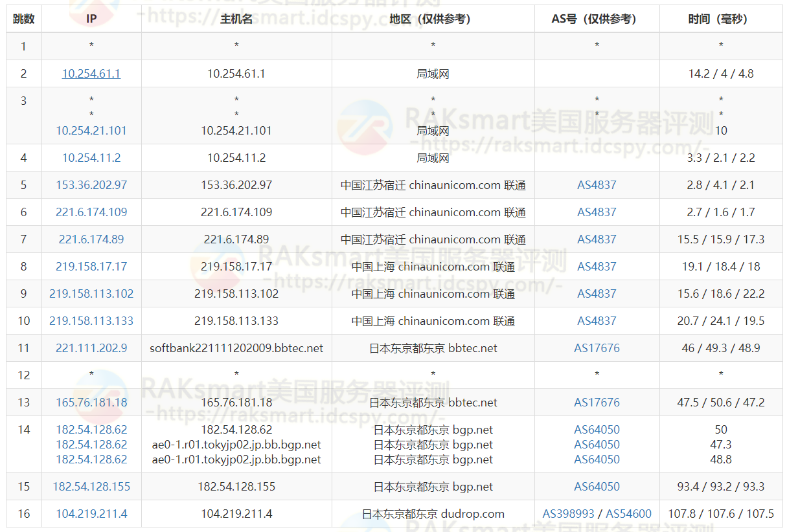Open IP link 219.158.113.133
This screenshot has height=532, width=787.
tap(91, 321)
